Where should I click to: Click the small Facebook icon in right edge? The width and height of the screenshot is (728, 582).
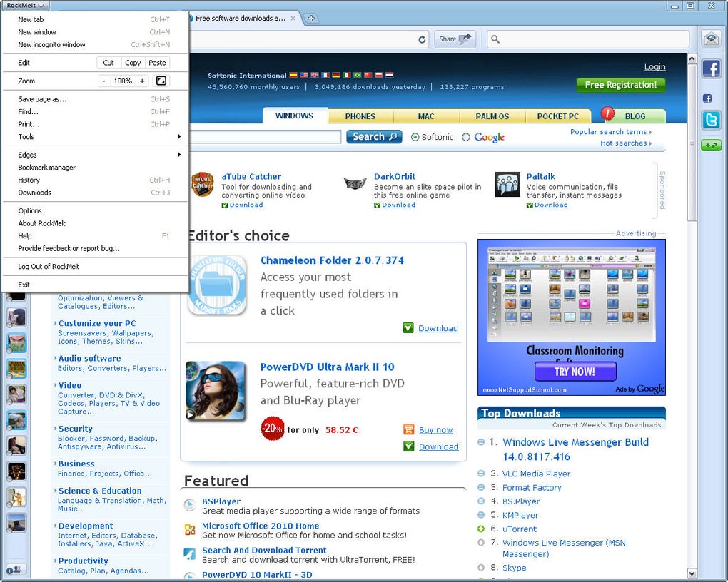(x=707, y=98)
